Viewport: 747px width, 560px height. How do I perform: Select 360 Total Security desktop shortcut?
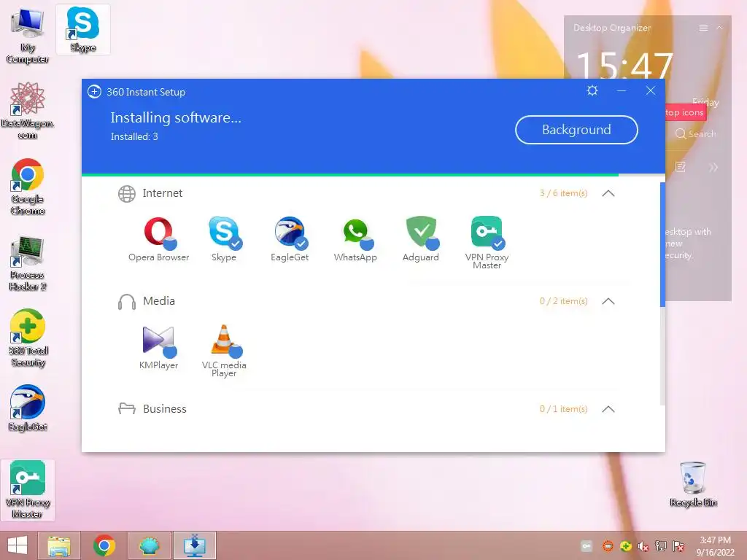tap(28, 338)
